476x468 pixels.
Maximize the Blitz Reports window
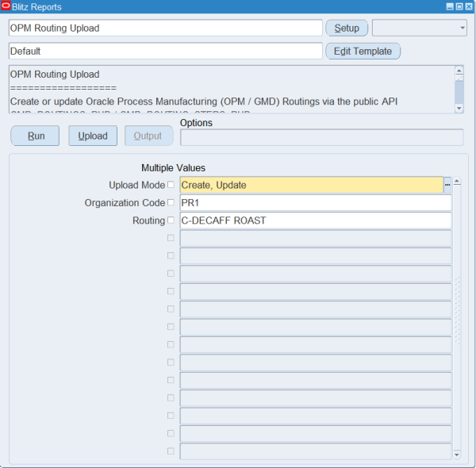pos(459,6)
